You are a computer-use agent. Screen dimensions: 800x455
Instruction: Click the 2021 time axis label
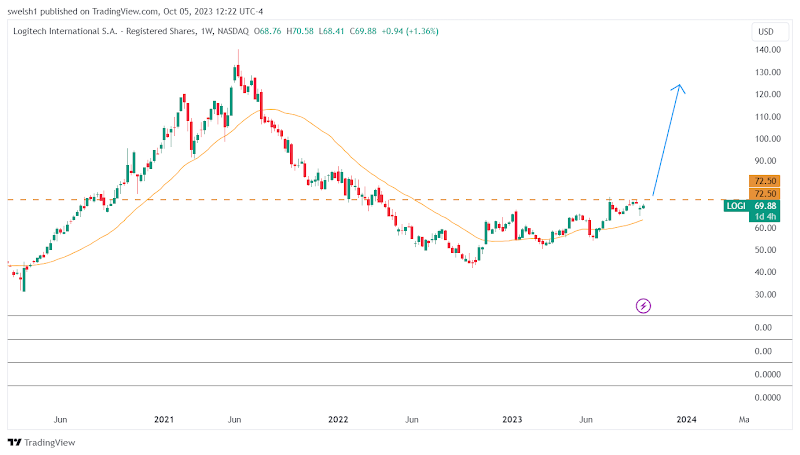[x=164, y=419]
